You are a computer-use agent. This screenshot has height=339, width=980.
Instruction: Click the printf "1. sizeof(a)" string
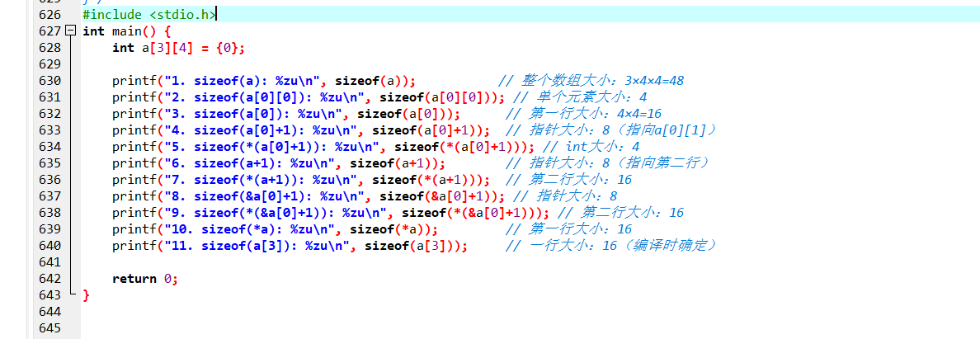(x=243, y=81)
